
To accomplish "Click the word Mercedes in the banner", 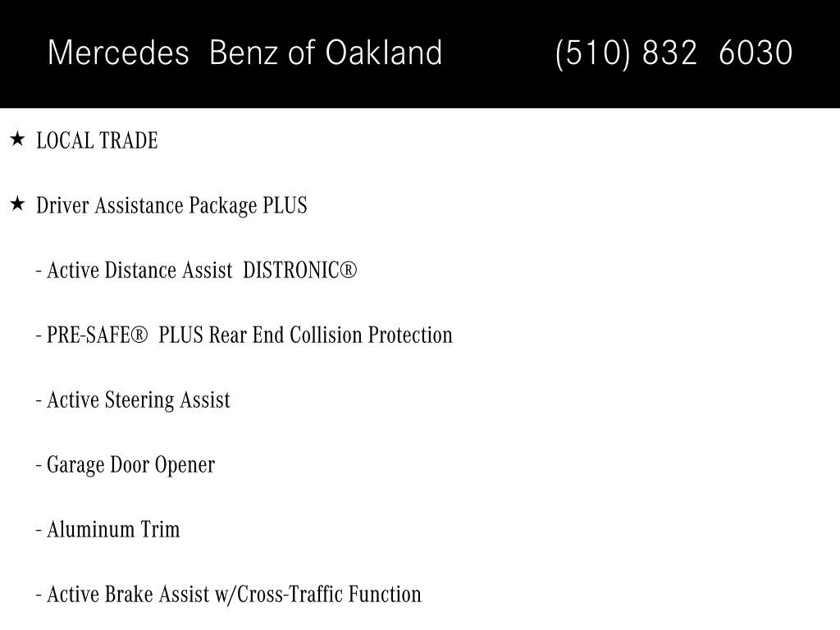I will (x=118, y=52).
